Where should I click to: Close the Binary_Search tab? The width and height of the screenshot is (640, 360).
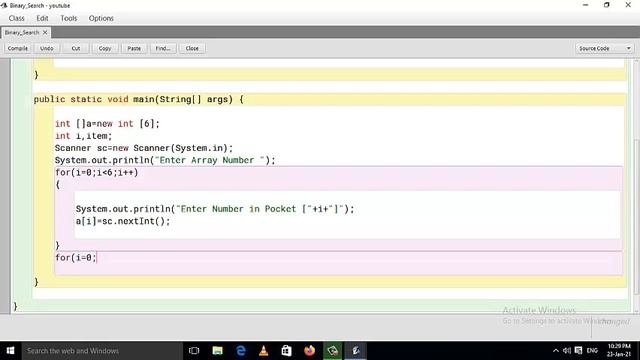[45, 32]
